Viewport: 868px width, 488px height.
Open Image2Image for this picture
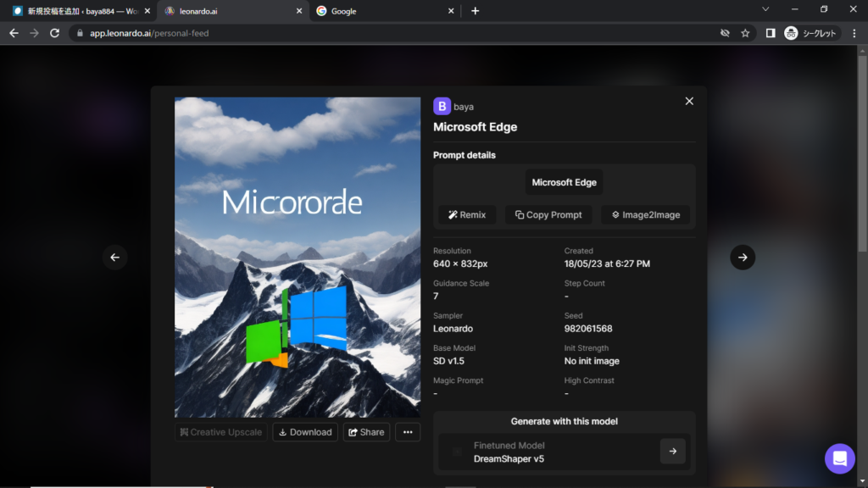(646, 215)
